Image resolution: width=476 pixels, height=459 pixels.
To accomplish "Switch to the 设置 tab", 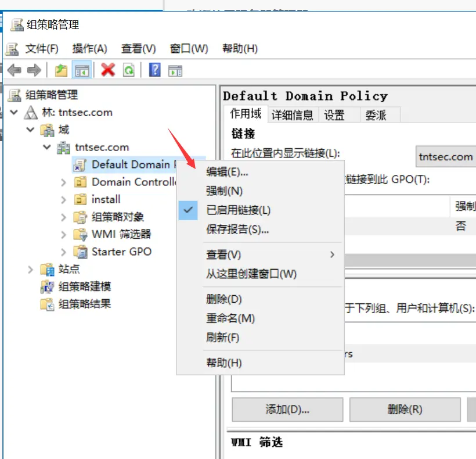I will tap(339, 115).
